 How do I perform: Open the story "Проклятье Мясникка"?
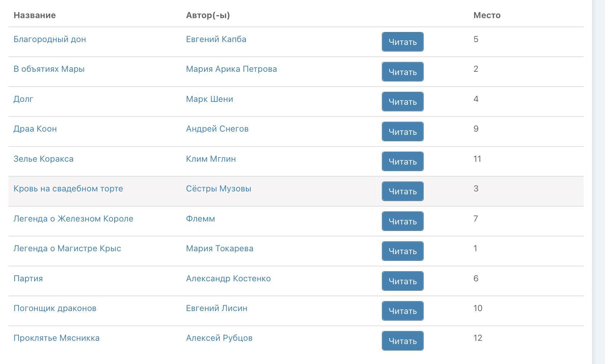pyautogui.click(x=56, y=338)
